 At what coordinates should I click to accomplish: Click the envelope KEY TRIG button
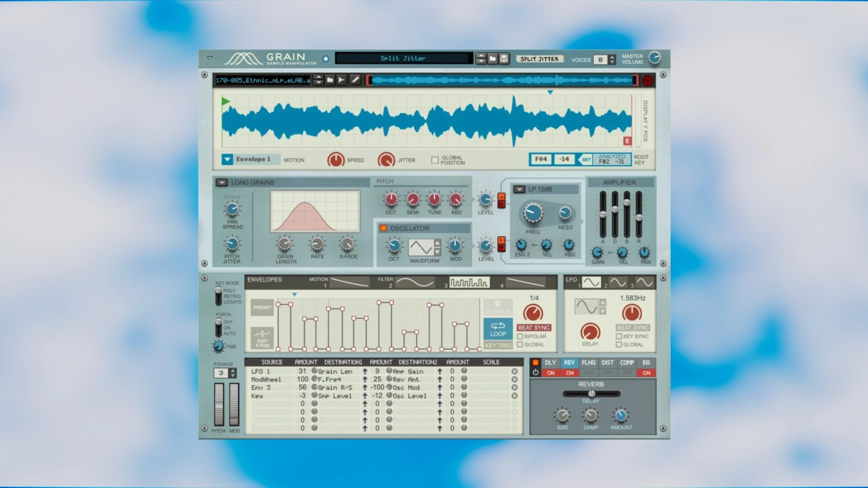tap(498, 345)
